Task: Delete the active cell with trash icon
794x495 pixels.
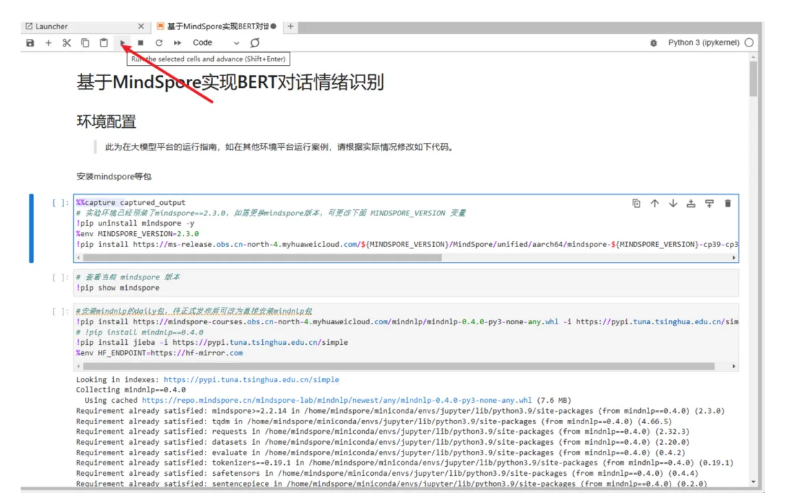Action: click(728, 203)
